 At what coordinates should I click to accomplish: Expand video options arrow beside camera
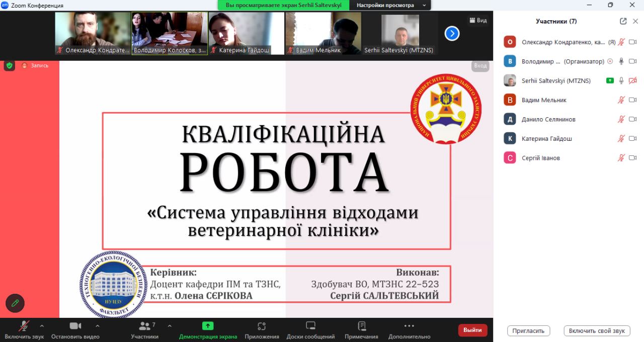[x=97, y=325]
